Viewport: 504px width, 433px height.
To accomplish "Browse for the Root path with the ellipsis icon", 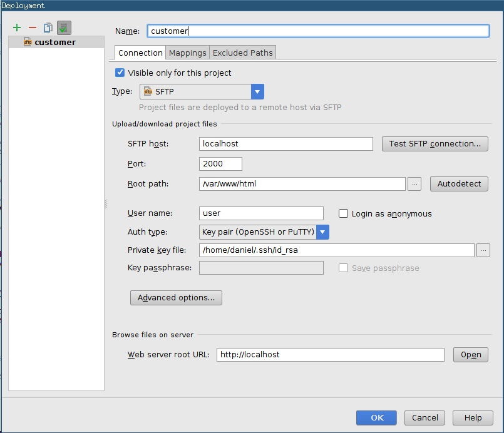I will click(x=414, y=183).
